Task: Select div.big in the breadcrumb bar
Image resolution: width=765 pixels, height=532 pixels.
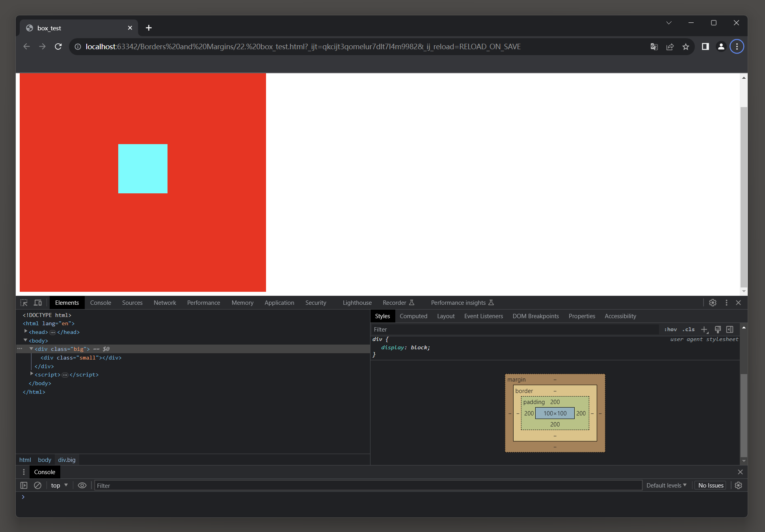Action: pos(67,460)
